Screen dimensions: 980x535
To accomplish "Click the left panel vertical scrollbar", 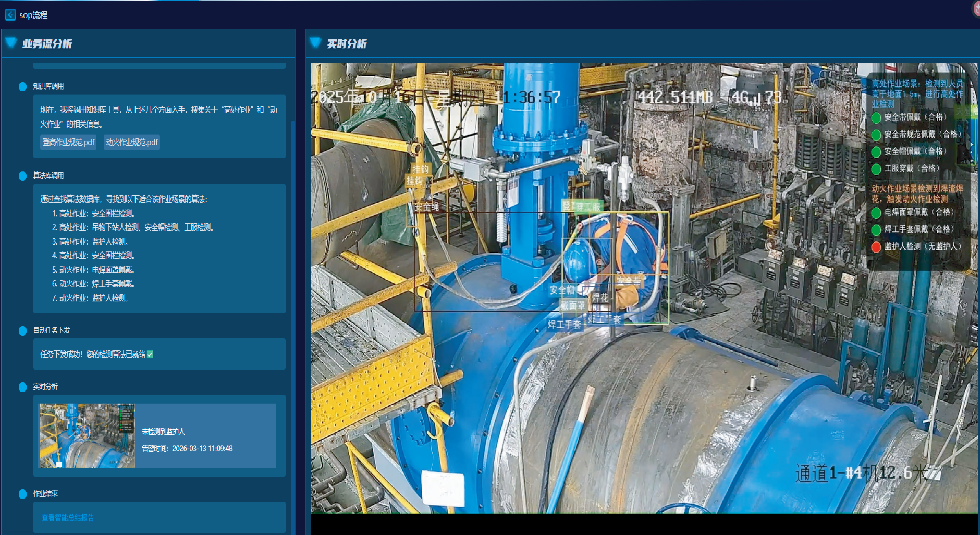I will pyautogui.click(x=293, y=304).
